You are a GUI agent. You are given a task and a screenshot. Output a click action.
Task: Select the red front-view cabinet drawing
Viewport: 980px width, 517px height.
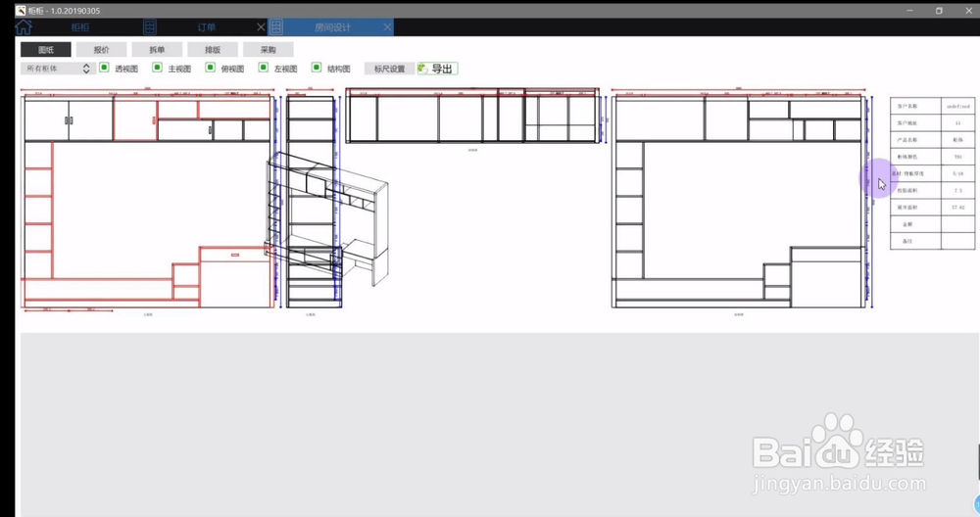[148, 201]
